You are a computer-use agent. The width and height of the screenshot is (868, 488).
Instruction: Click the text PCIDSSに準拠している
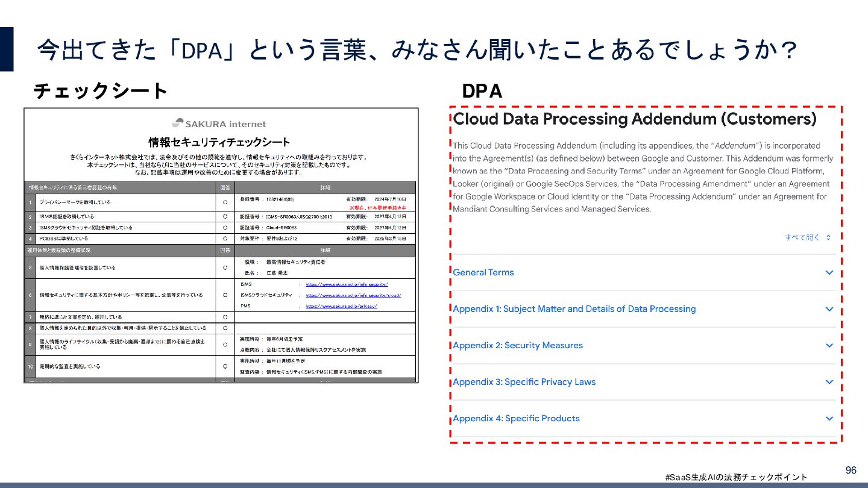(64, 239)
